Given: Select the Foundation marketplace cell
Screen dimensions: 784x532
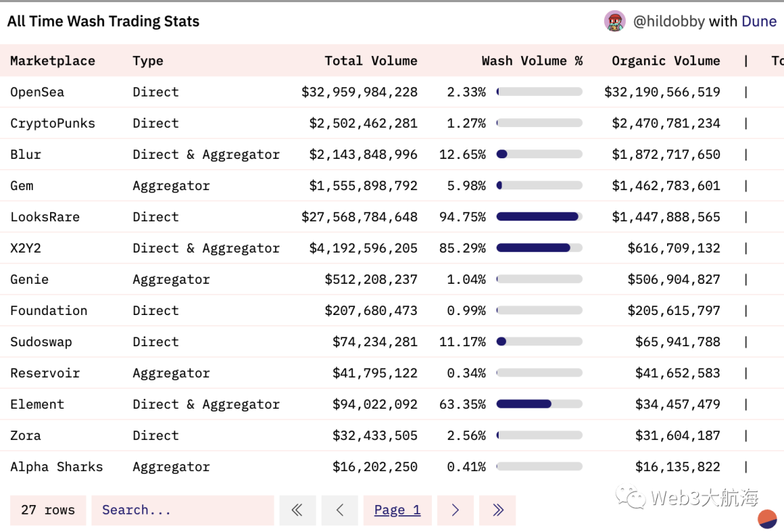Looking at the screenshot, I should (49, 311).
